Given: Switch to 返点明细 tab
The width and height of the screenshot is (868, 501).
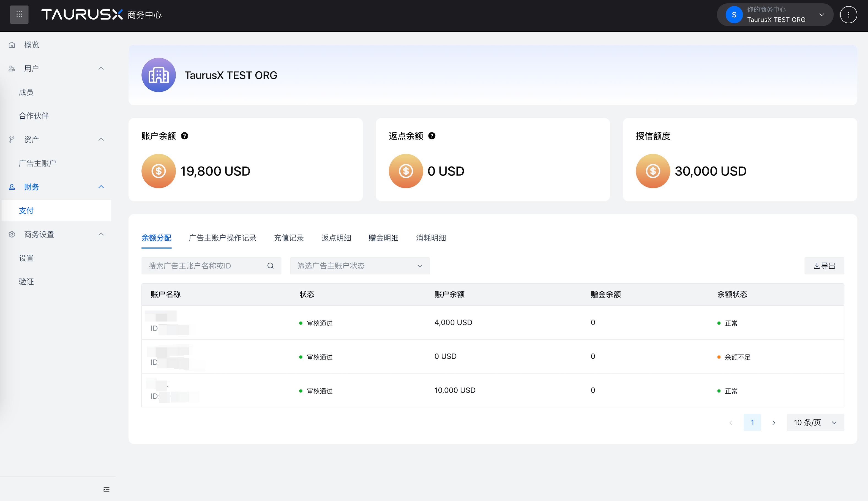Looking at the screenshot, I should tap(336, 238).
